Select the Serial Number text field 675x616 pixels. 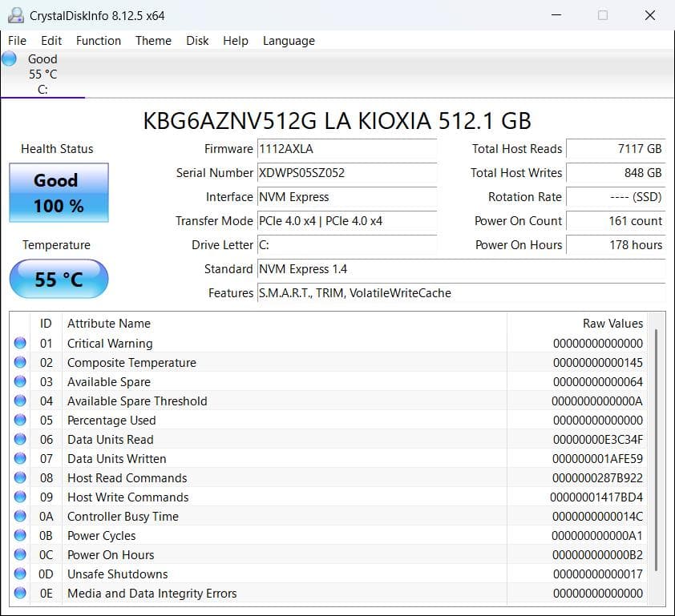pos(345,173)
